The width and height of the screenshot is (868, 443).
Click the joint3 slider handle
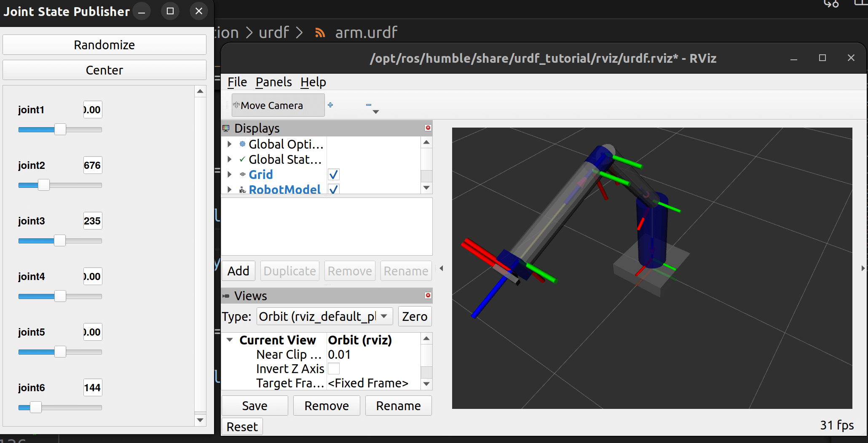(x=60, y=241)
